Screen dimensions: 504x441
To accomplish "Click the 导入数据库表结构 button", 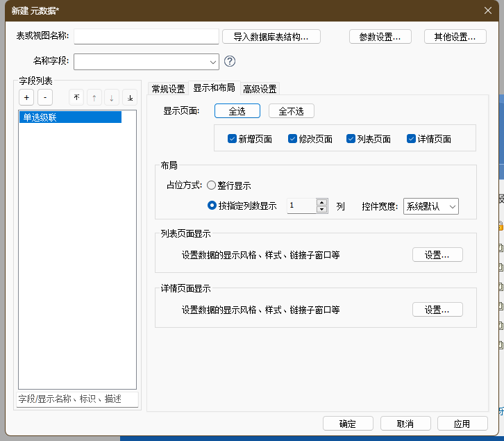I will click(x=271, y=37).
